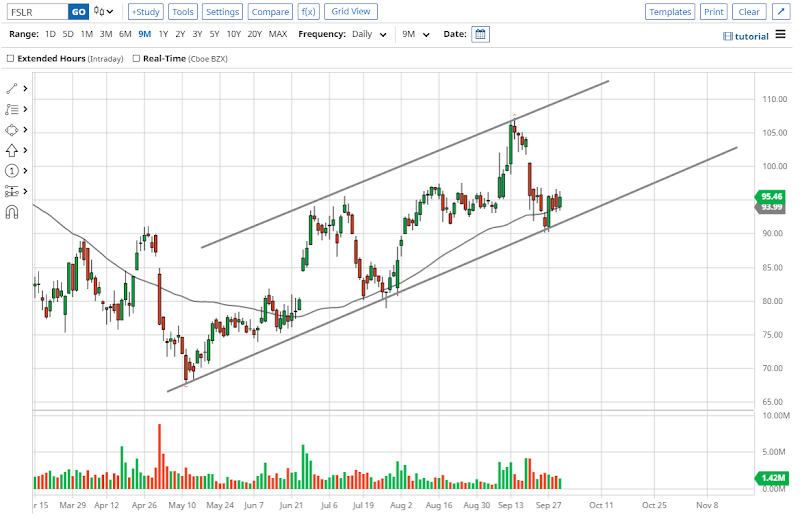Enable Extended Hours checkbox
Viewport: 800px width, 515px height.
(11, 59)
